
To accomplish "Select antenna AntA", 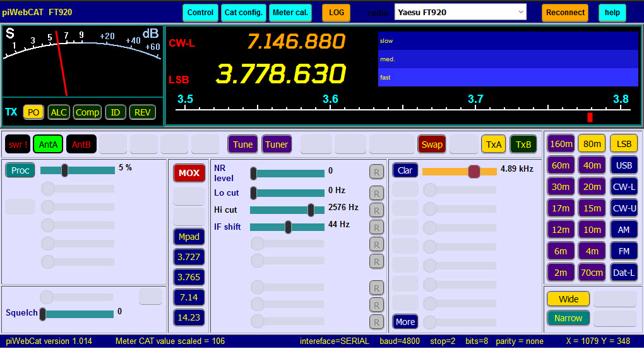I will [48, 144].
